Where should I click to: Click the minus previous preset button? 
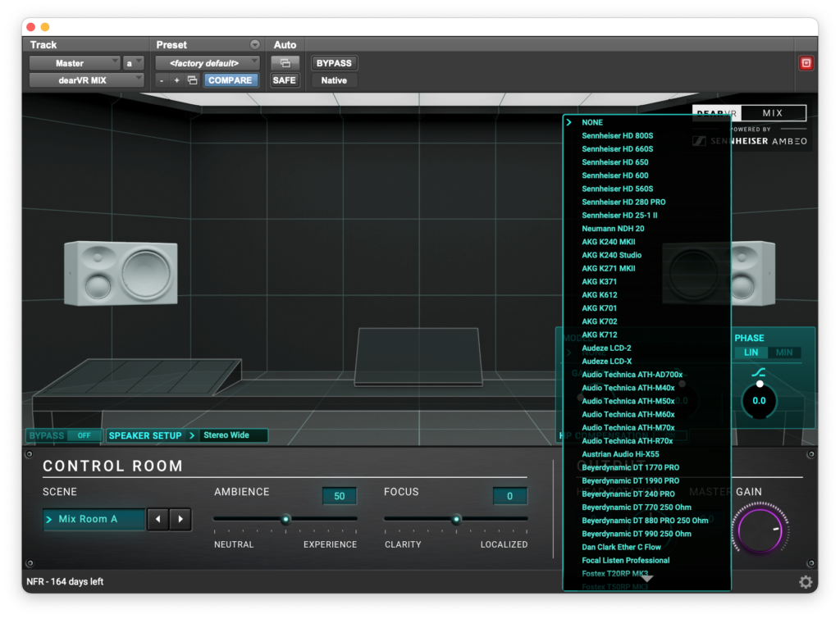pos(162,80)
